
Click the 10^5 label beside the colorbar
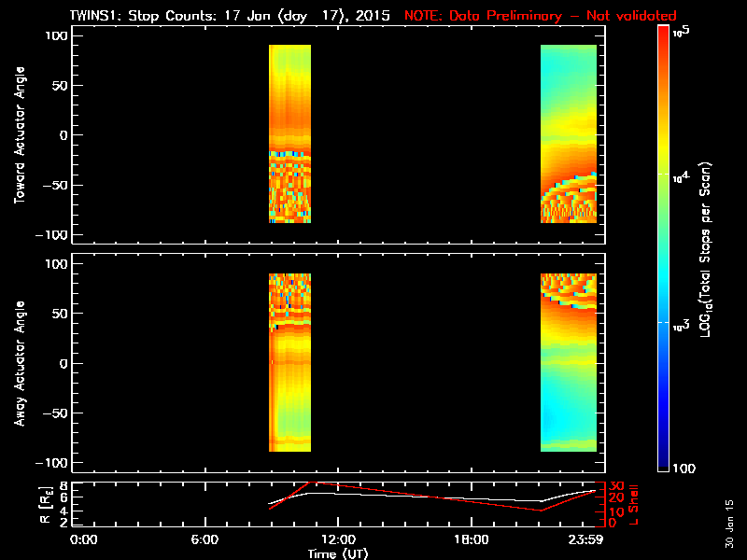pyautogui.click(x=682, y=32)
